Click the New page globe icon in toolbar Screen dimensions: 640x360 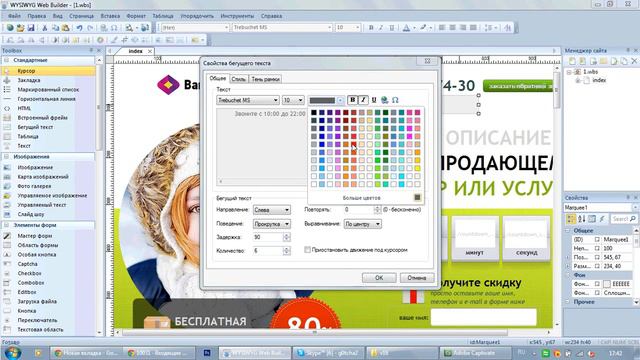[10, 28]
